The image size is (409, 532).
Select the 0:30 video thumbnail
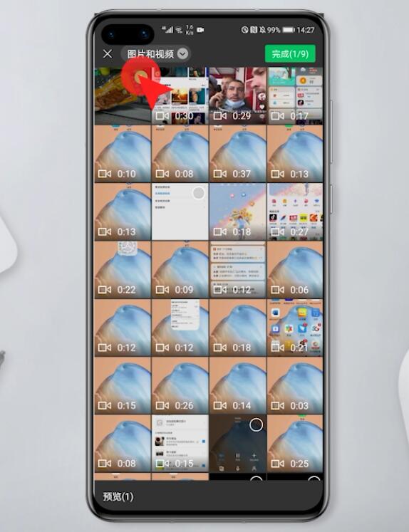click(x=180, y=95)
